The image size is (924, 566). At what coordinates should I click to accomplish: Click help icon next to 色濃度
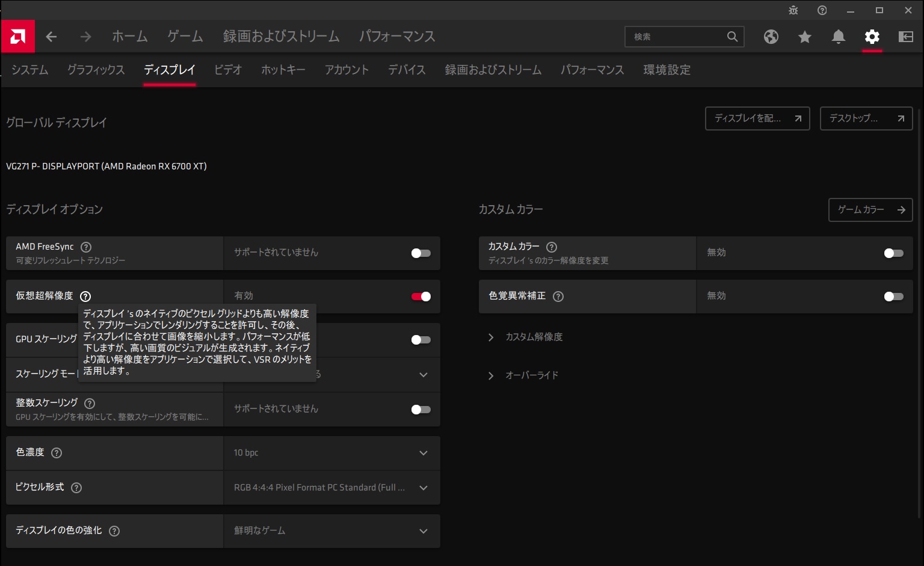[57, 453]
